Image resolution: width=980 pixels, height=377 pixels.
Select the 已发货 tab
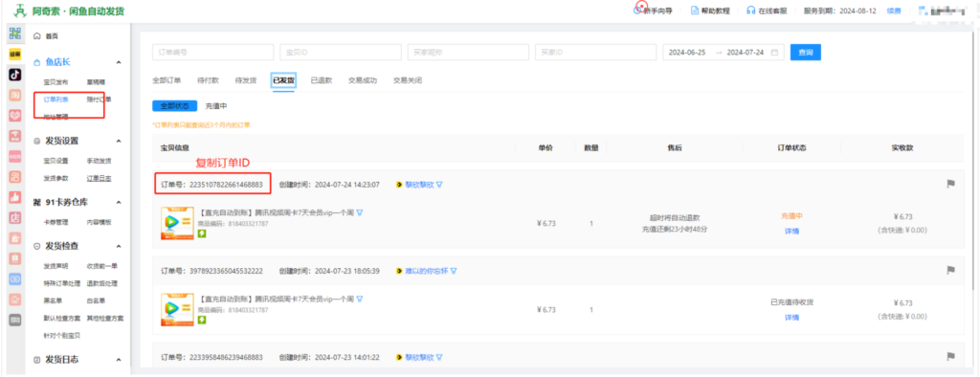(x=283, y=80)
